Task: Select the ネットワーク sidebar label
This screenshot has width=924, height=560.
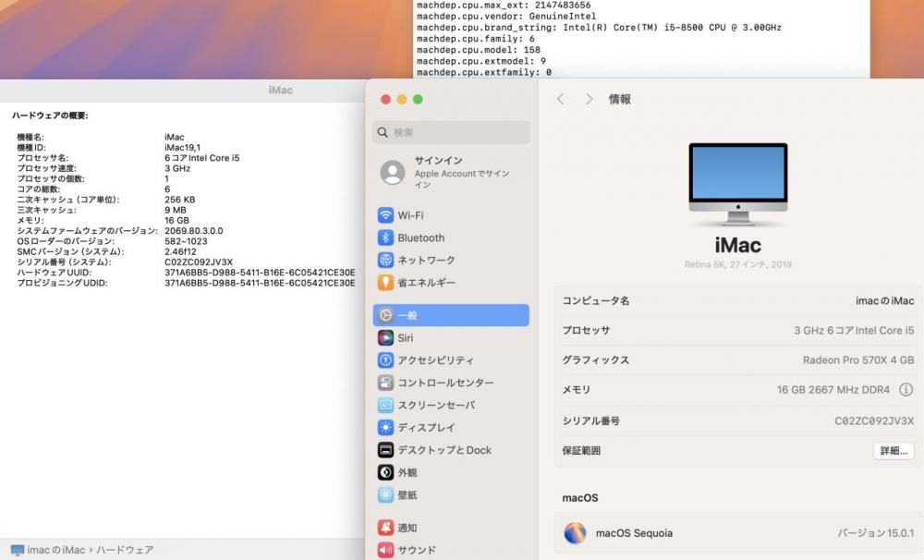Action: 426,260
